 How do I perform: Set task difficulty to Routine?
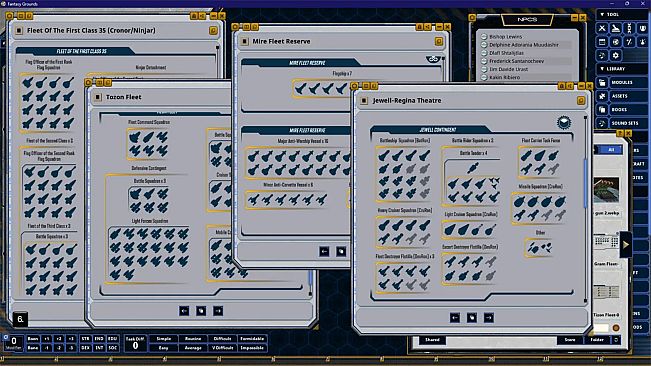[193, 339]
